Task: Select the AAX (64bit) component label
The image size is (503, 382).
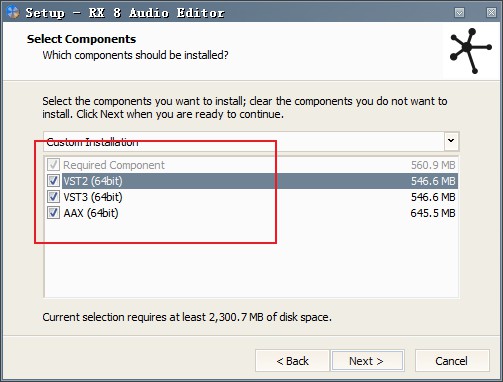Action: [x=91, y=213]
